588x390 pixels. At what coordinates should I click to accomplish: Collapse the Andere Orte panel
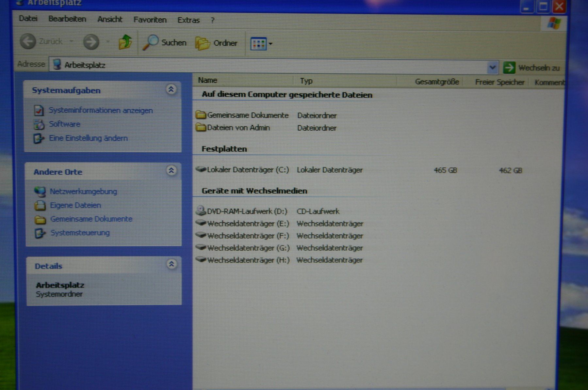(171, 170)
